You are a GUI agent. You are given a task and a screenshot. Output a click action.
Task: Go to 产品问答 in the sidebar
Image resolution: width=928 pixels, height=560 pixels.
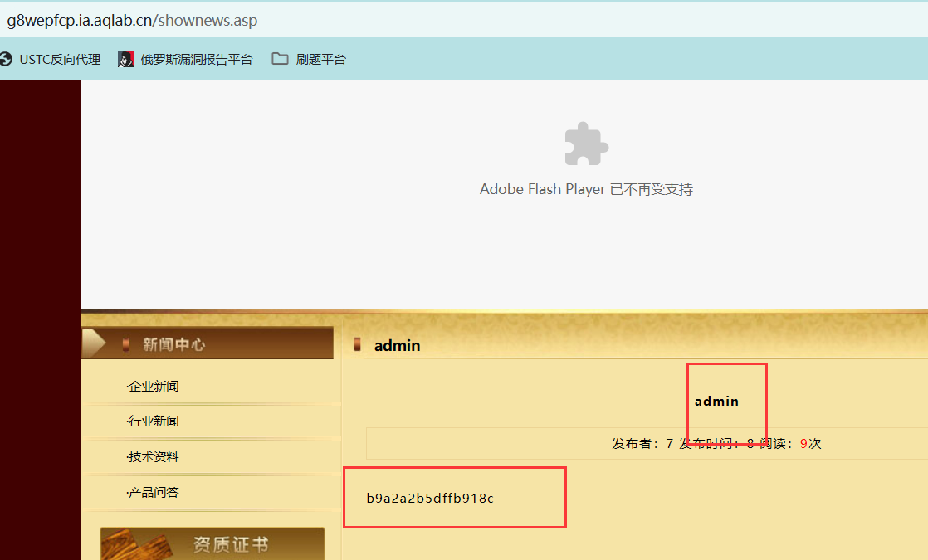154,492
